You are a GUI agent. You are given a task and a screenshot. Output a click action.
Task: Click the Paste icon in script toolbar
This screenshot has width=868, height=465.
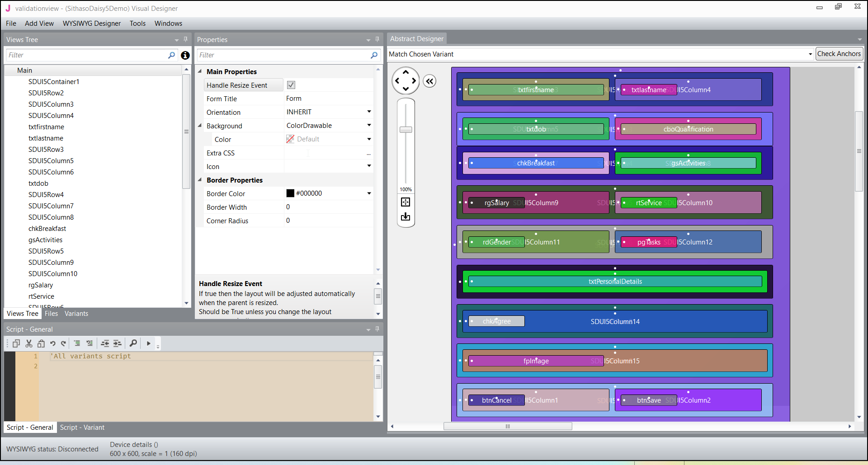[x=41, y=343]
